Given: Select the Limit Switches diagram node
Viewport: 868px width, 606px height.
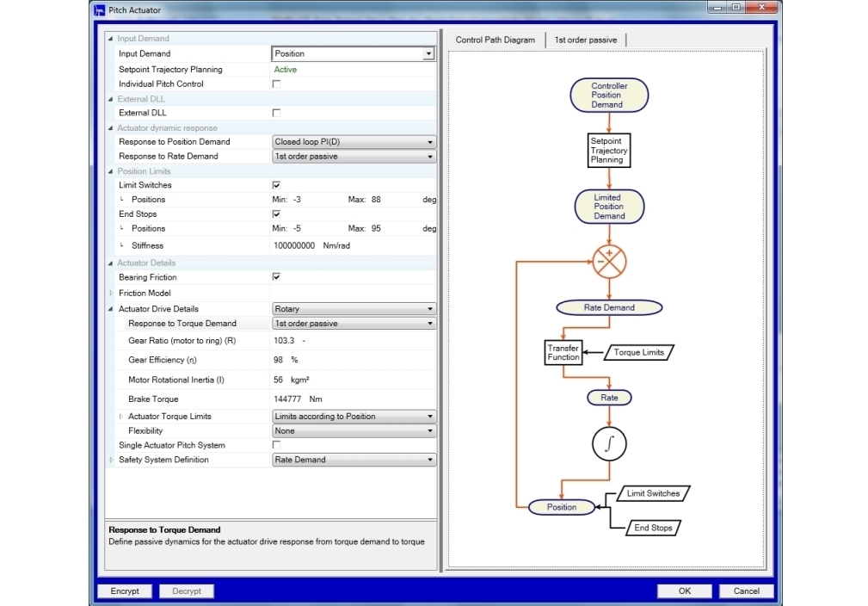Looking at the screenshot, I should [x=653, y=493].
